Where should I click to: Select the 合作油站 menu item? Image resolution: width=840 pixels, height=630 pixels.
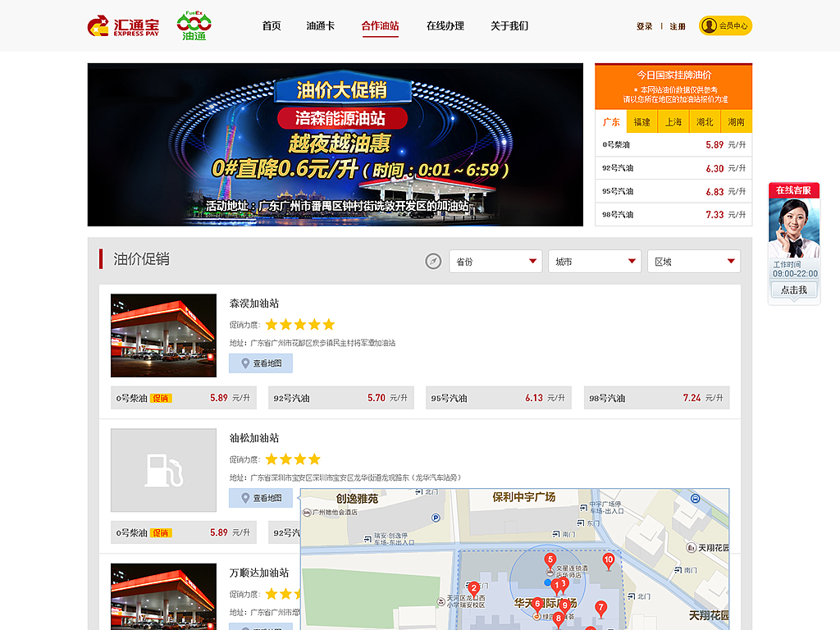pos(380,25)
